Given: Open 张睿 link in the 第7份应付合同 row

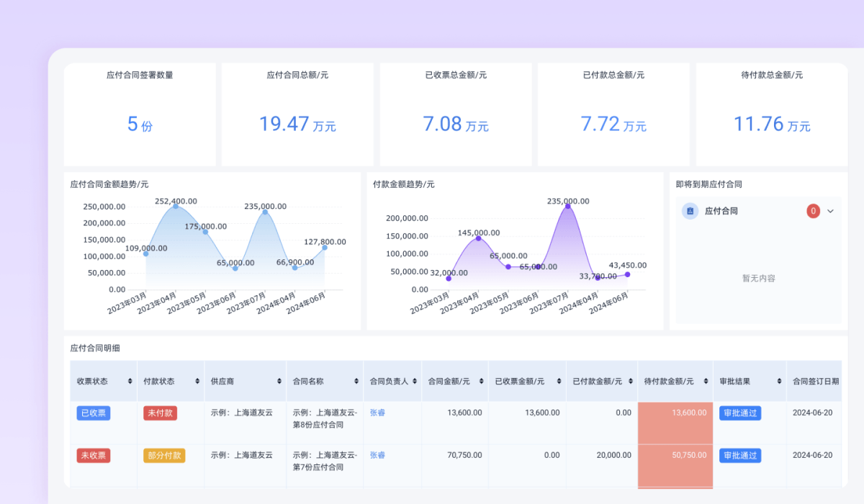Looking at the screenshot, I should (x=377, y=456).
